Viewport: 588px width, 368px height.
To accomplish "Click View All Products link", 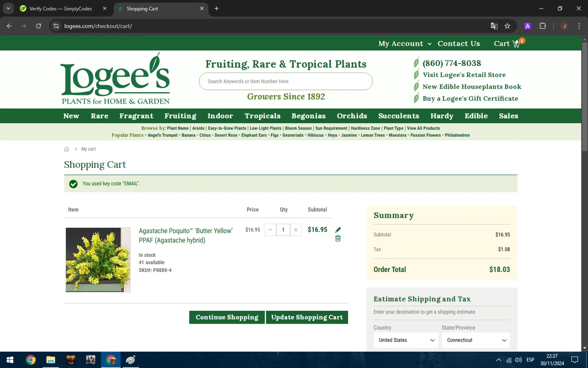I will 423,128.
